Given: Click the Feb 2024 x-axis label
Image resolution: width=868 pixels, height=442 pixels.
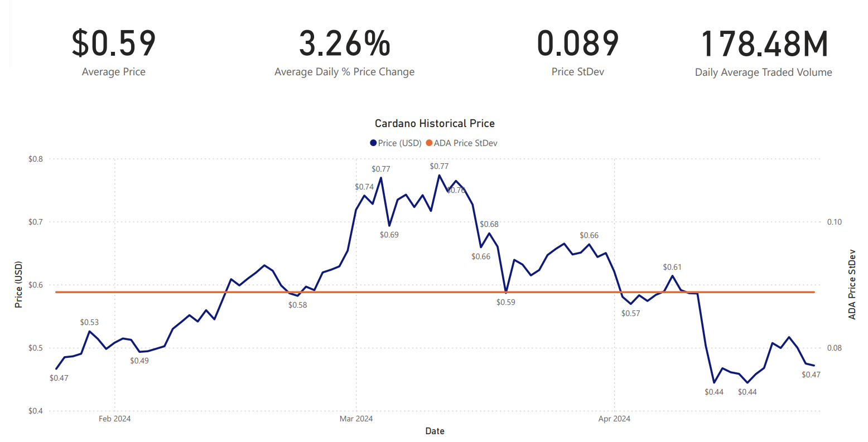Looking at the screenshot, I should [114, 419].
